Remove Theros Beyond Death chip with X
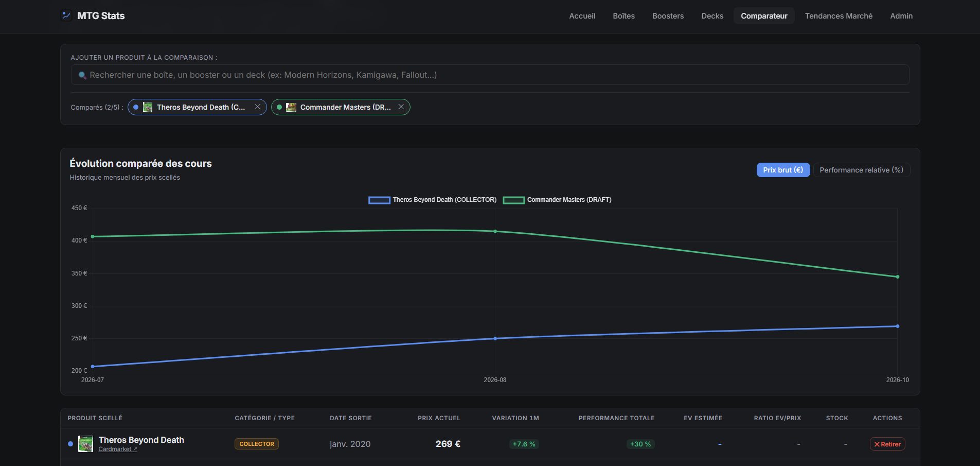Viewport: 980px width, 466px height. (258, 107)
